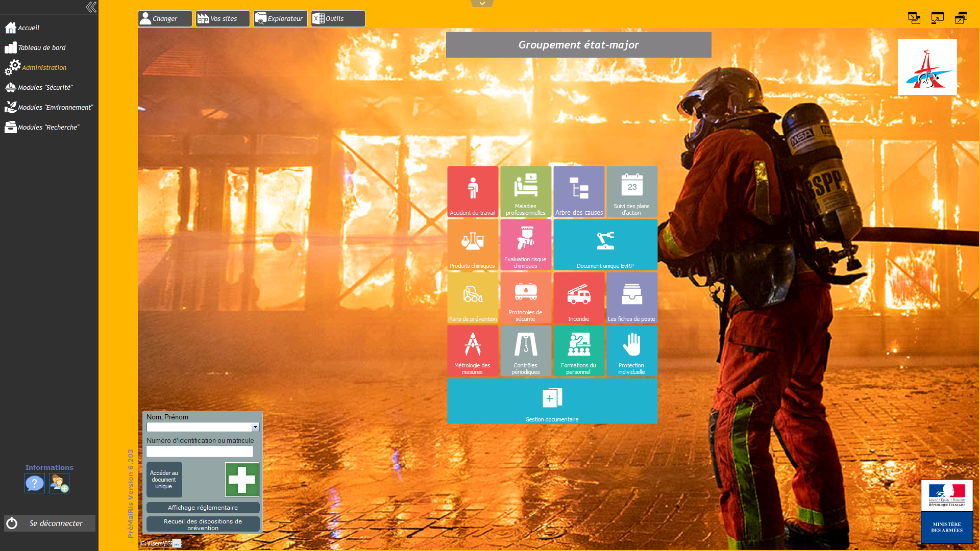Click the browse (...) button beside the path

click(177, 543)
